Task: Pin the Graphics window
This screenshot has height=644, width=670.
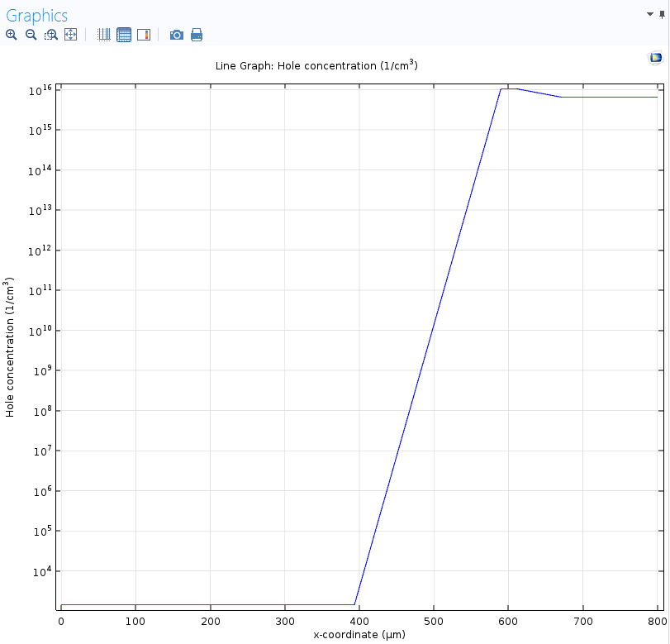Action: 662,15
